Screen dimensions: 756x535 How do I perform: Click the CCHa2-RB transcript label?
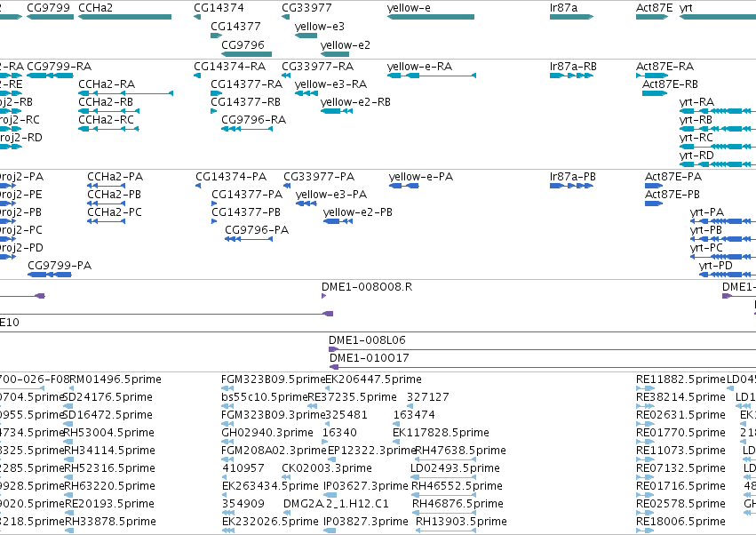click(106, 102)
